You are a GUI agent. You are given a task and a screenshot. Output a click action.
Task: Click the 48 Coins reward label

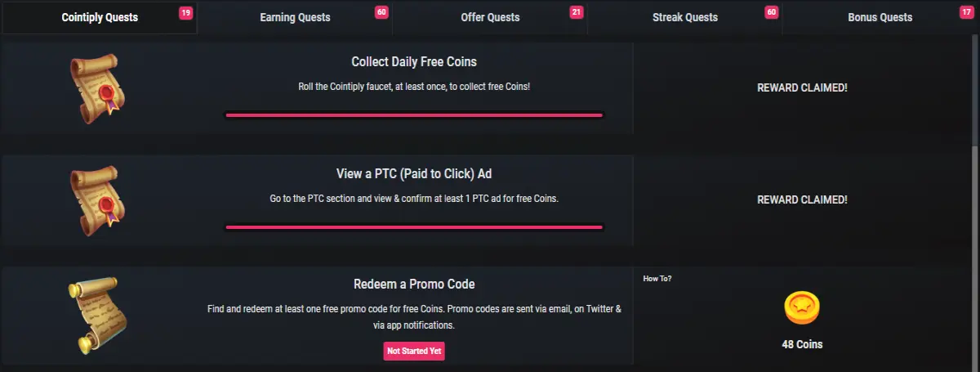802,344
